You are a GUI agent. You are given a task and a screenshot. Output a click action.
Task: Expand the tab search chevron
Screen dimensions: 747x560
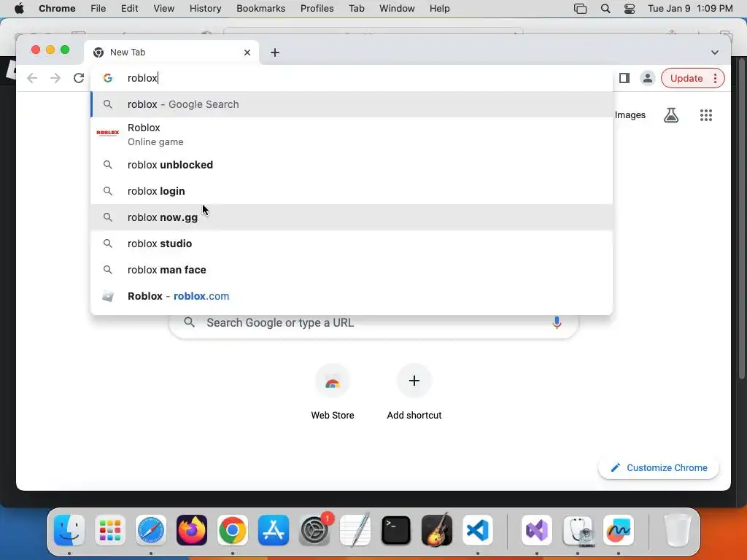point(715,52)
